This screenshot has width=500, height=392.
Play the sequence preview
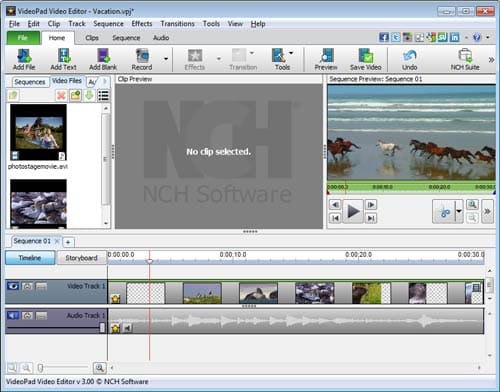point(353,211)
